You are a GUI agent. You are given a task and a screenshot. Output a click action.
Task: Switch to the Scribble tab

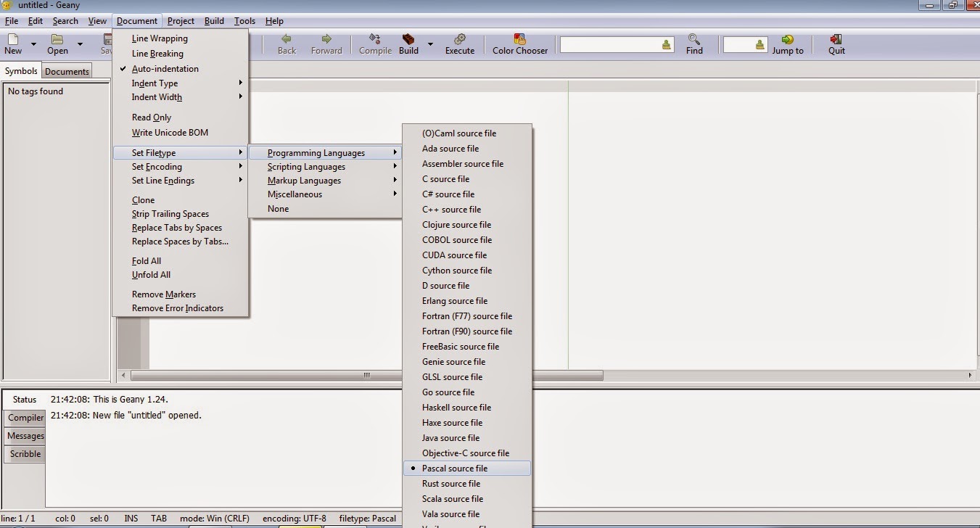click(x=25, y=454)
